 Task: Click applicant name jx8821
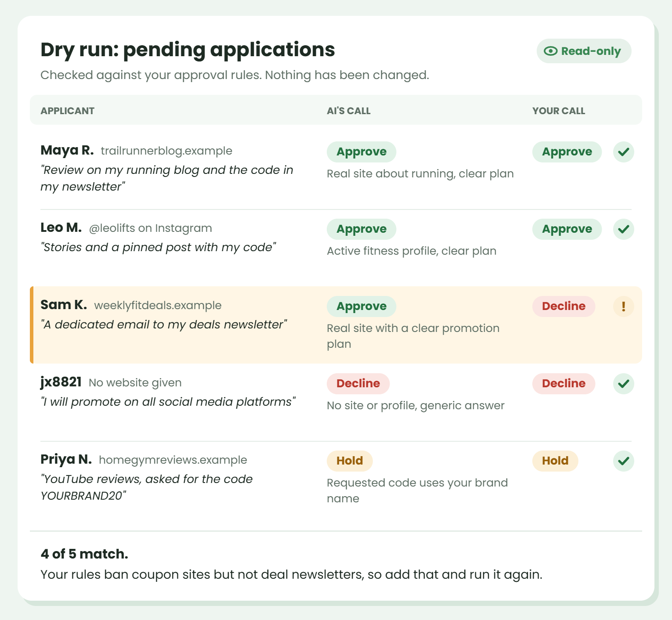[61, 382]
